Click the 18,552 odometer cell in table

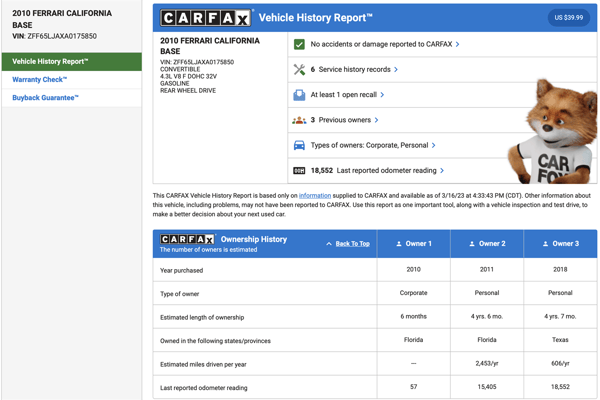[x=560, y=387]
